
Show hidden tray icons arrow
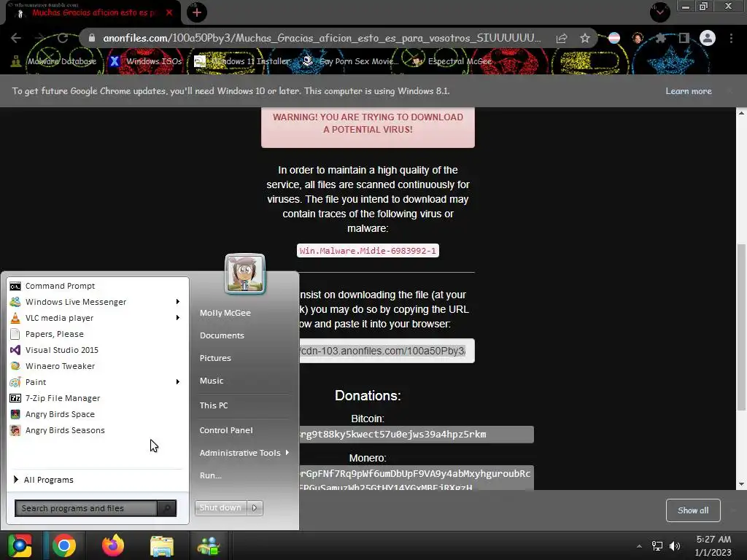tap(639, 546)
